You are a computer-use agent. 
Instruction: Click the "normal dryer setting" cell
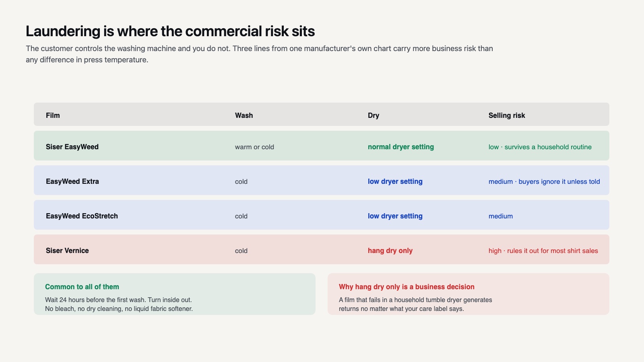[401, 147]
